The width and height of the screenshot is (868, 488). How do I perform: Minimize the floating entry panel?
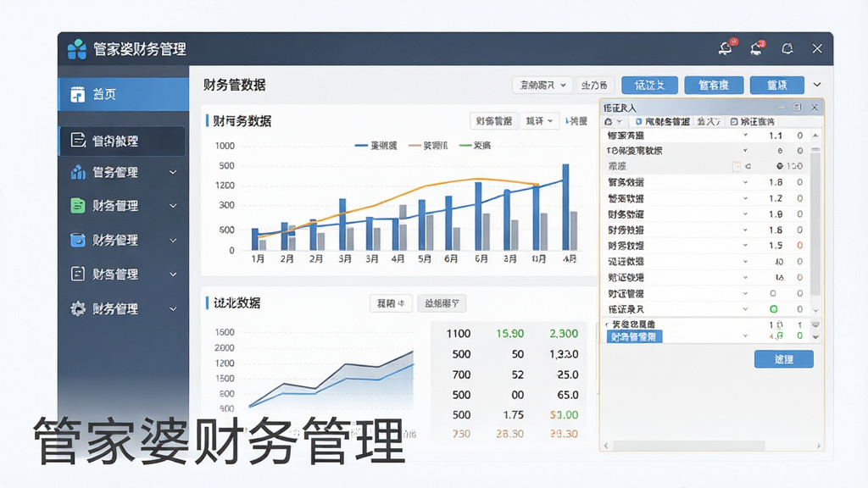tap(781, 108)
